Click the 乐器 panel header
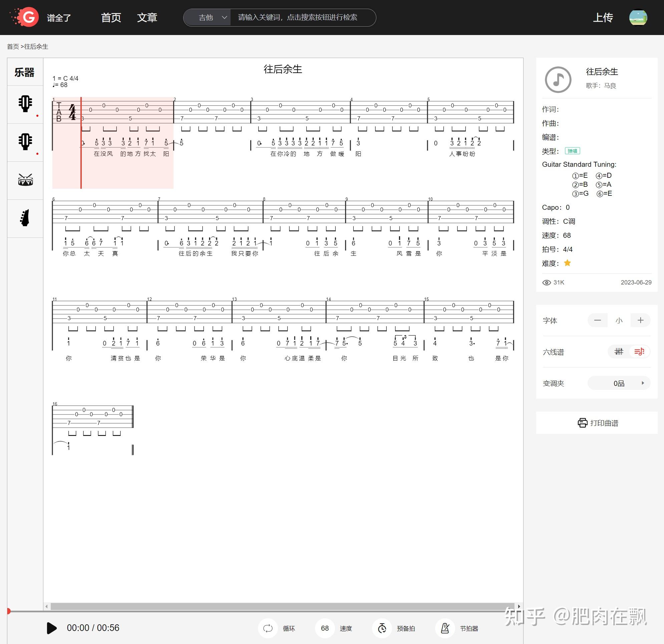 pyautogui.click(x=25, y=72)
